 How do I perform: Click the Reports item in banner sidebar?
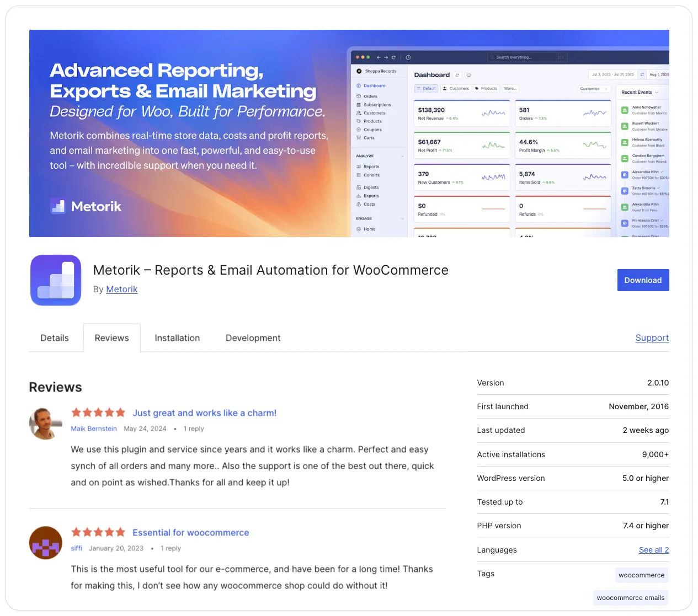click(x=367, y=167)
